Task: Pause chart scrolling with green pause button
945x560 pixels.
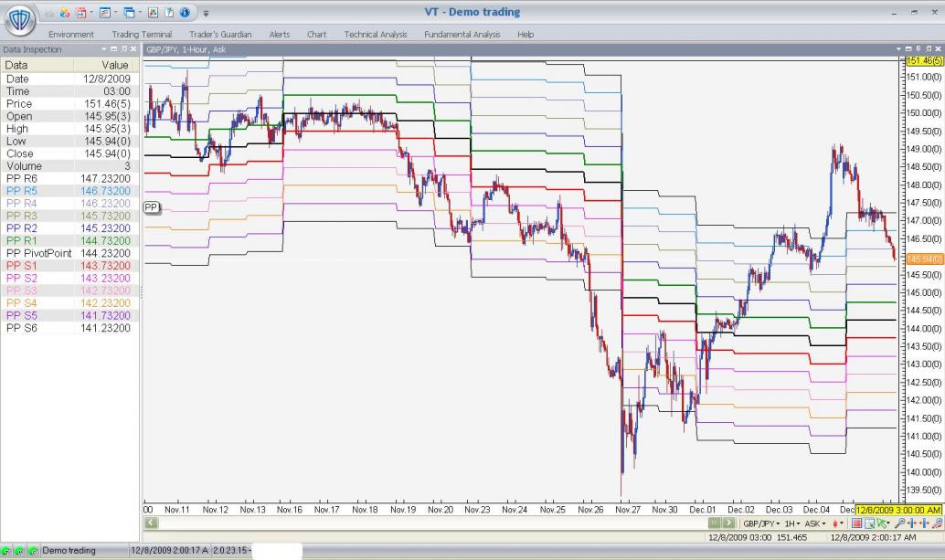Action: [x=714, y=523]
